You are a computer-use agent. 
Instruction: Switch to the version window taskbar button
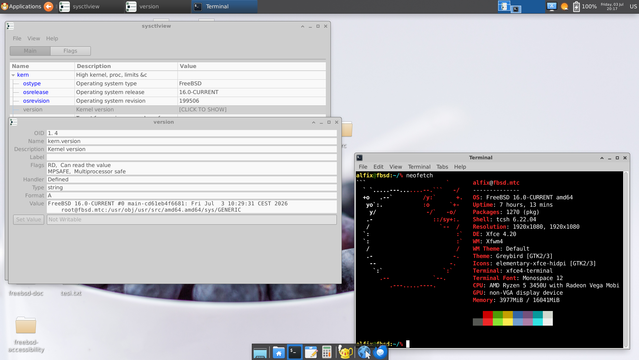pos(157,7)
